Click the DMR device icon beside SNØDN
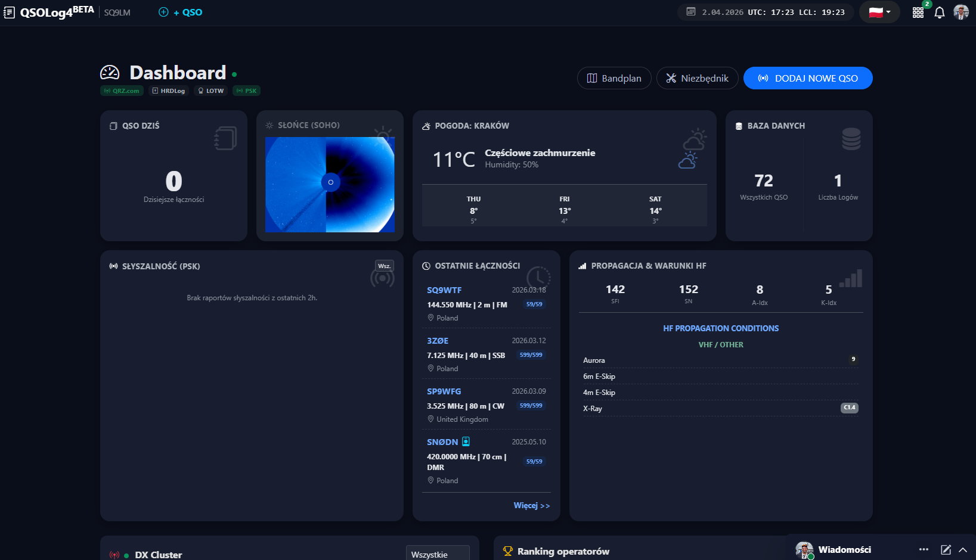976x560 pixels. coord(466,441)
